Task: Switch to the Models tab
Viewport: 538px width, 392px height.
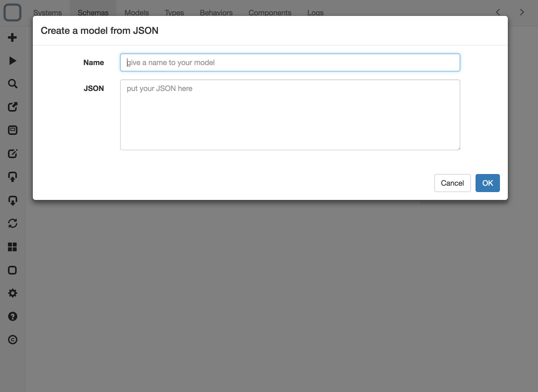Action: (137, 13)
